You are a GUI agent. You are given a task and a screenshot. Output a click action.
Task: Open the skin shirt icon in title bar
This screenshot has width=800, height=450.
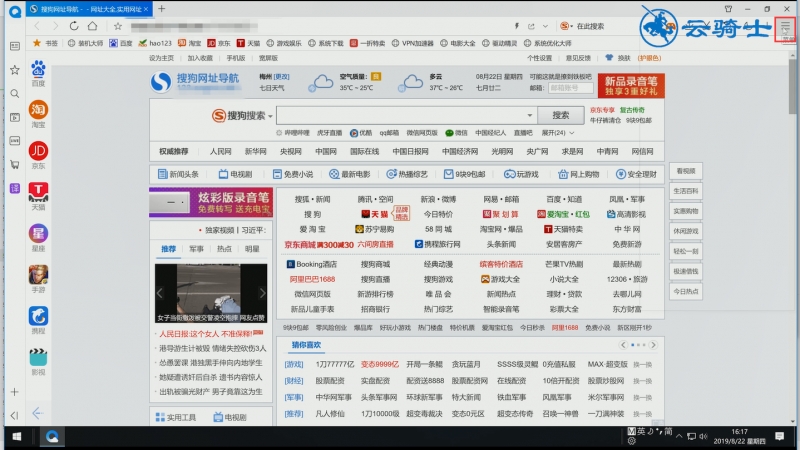tap(728, 9)
